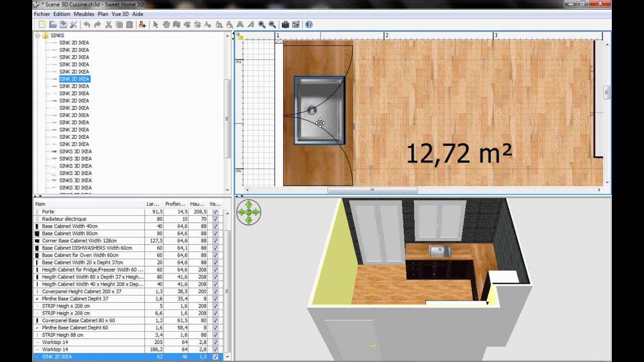Click the Create 3D video icon

296,25
